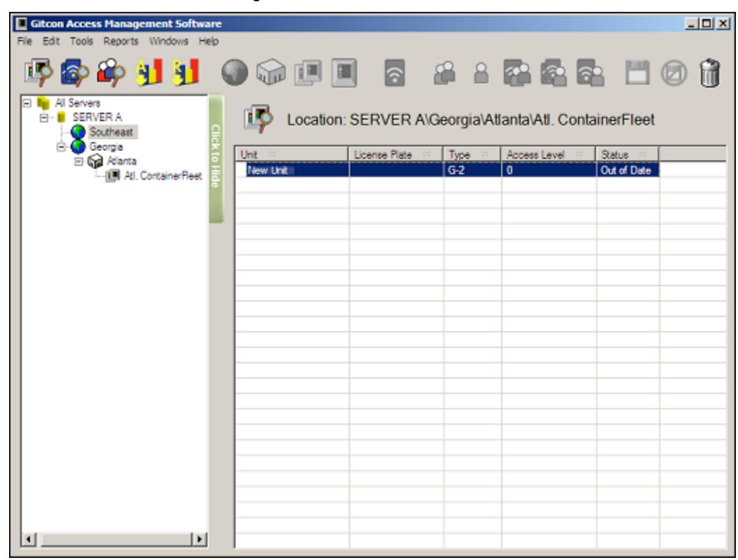Click the access level '0' cell
The height and width of the screenshot is (560, 738).
[x=549, y=170]
